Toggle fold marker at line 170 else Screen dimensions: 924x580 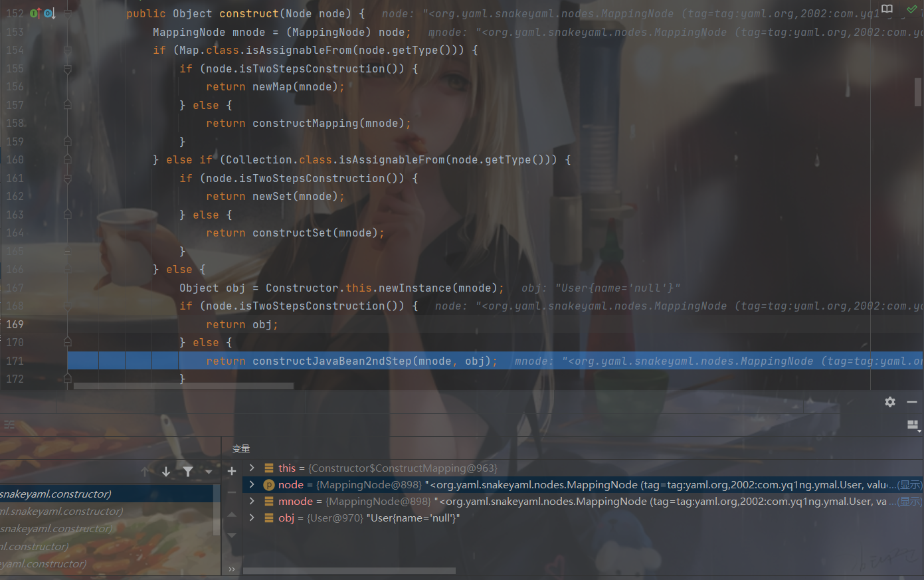click(68, 342)
